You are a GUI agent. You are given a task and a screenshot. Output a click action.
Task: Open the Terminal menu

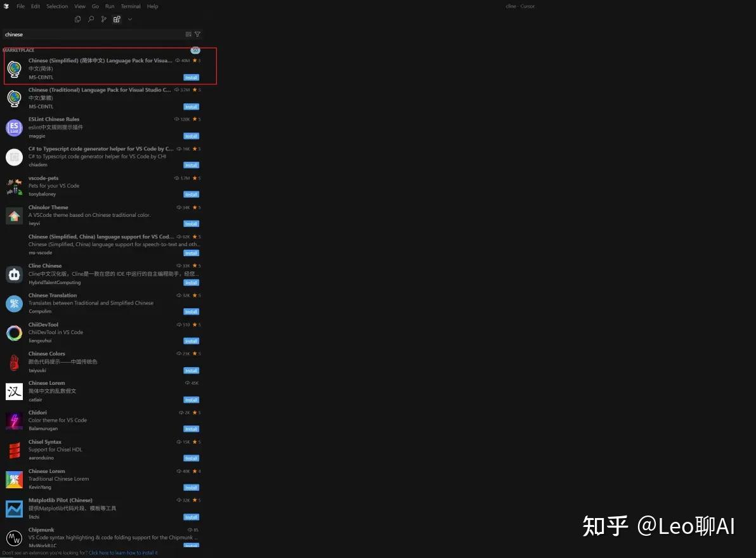pyautogui.click(x=131, y=6)
